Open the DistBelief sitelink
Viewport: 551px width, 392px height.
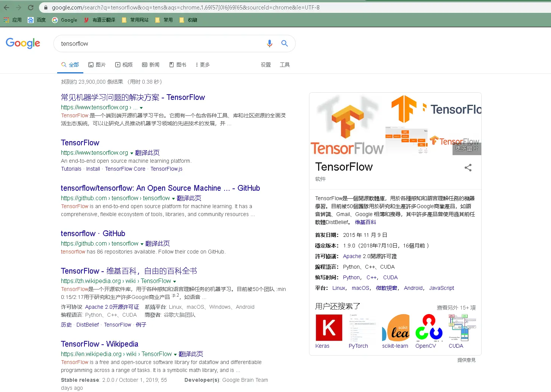[x=87, y=325]
